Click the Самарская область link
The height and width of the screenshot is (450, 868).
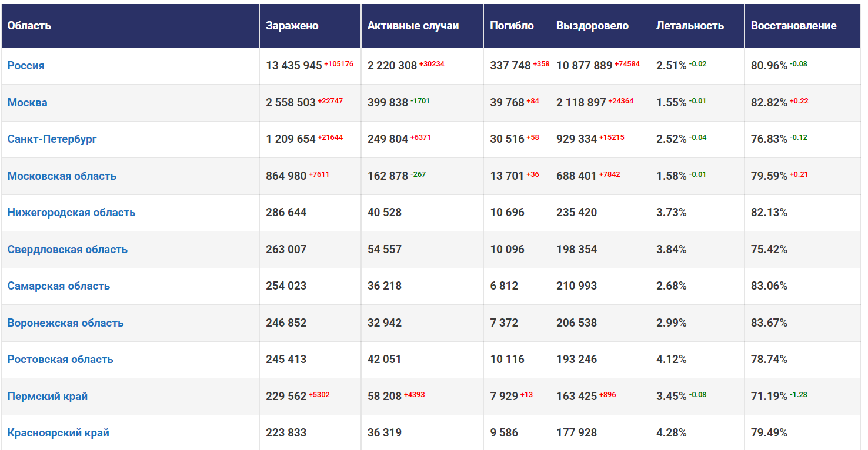(59, 286)
